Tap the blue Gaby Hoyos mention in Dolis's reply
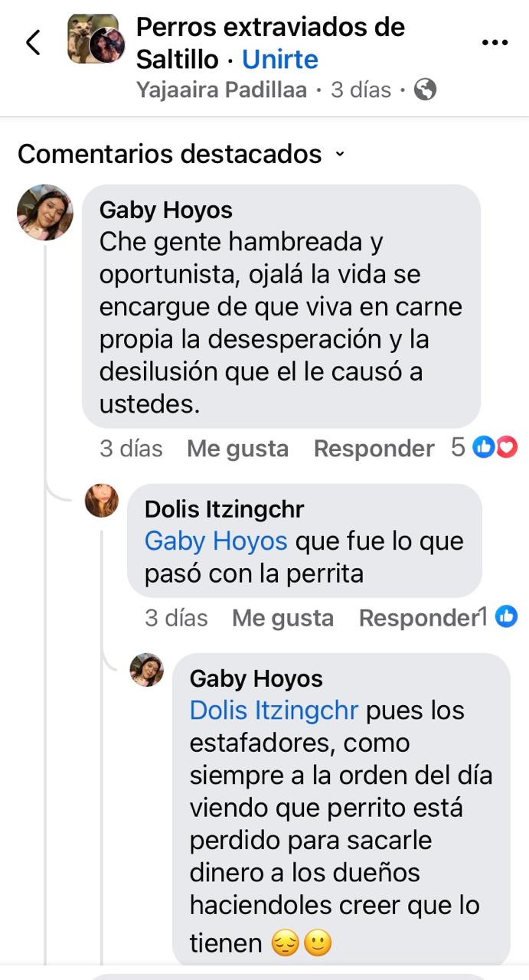Image resolution: width=529 pixels, height=980 pixels. [216, 541]
